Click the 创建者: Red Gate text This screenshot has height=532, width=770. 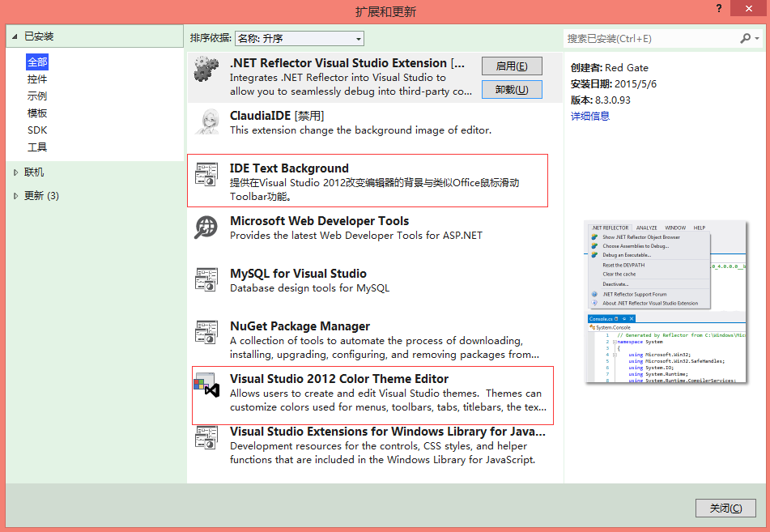pyautogui.click(x=610, y=68)
